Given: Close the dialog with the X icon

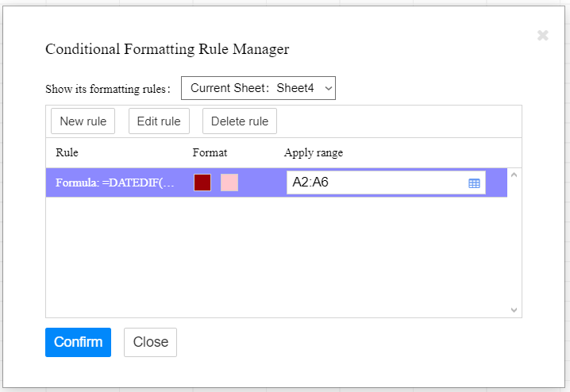Looking at the screenshot, I should coord(543,36).
